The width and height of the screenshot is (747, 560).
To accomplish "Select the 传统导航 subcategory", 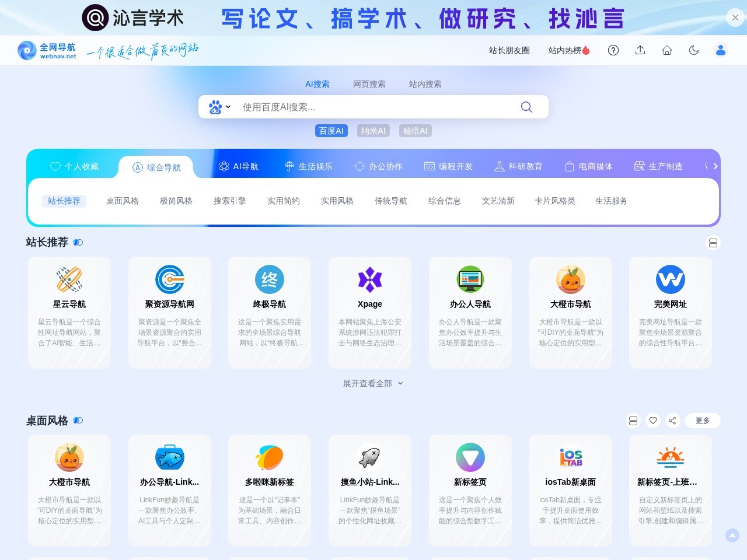I will coord(391,201).
